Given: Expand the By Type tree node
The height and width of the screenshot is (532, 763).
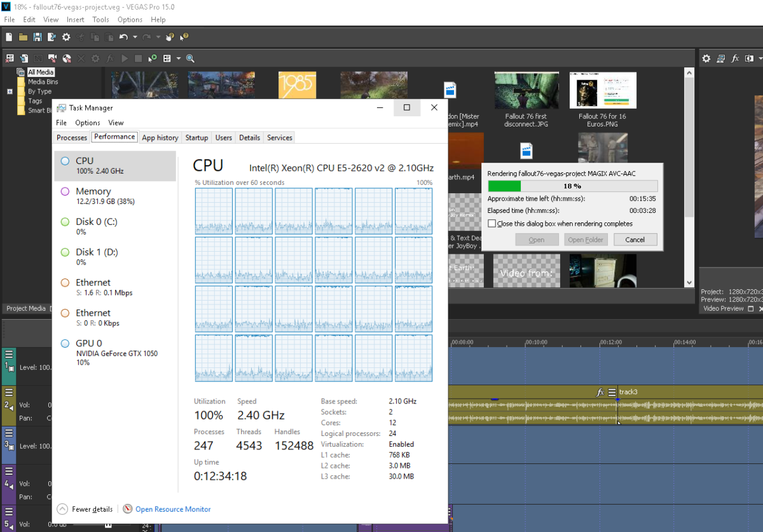Looking at the screenshot, I should tap(10, 92).
